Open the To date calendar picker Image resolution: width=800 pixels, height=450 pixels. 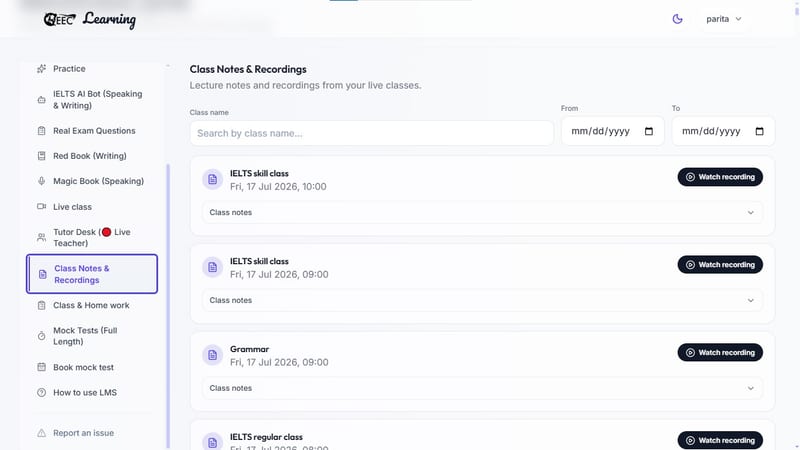coord(759,131)
